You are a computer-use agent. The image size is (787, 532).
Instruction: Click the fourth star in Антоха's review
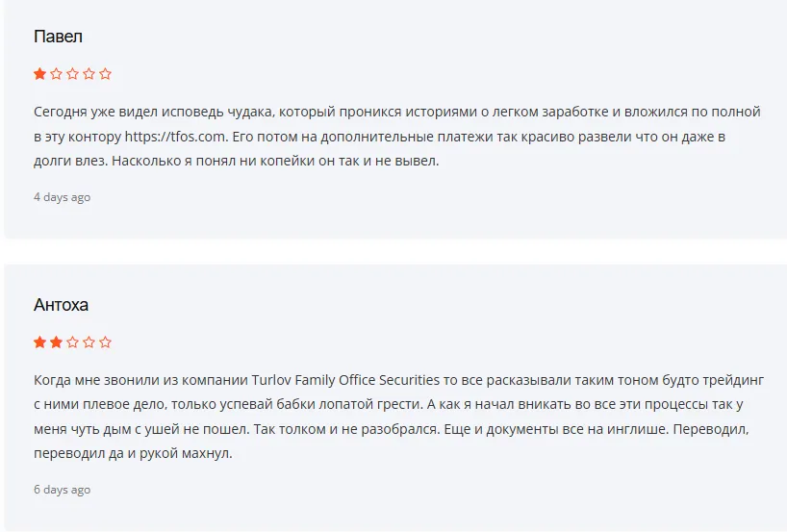pos(89,342)
